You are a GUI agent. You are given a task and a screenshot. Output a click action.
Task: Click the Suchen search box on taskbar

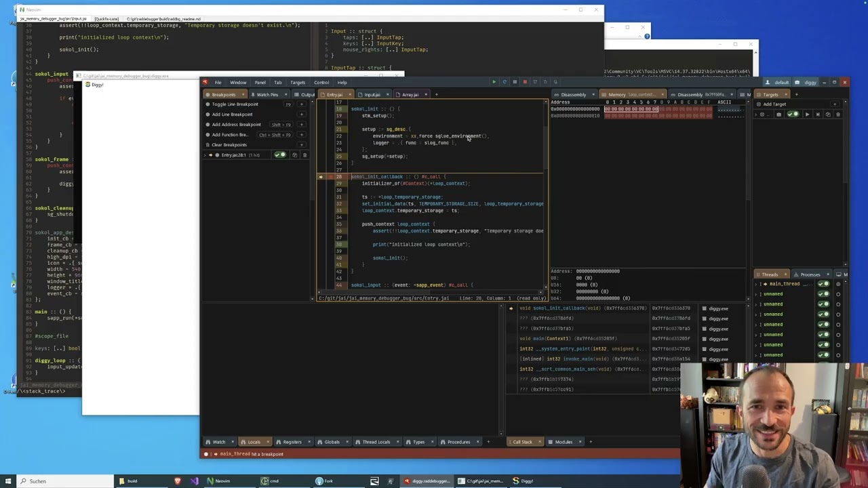[64, 481]
